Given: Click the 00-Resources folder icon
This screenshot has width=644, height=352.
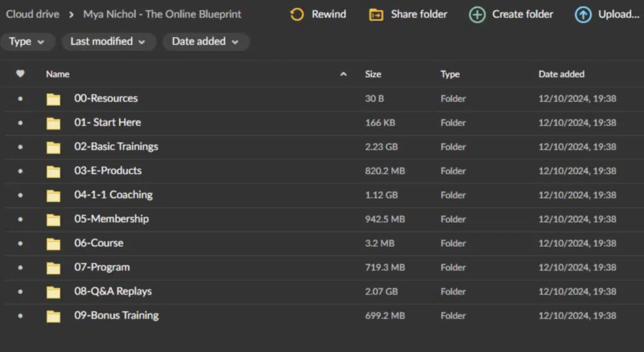Looking at the screenshot, I should coord(53,99).
